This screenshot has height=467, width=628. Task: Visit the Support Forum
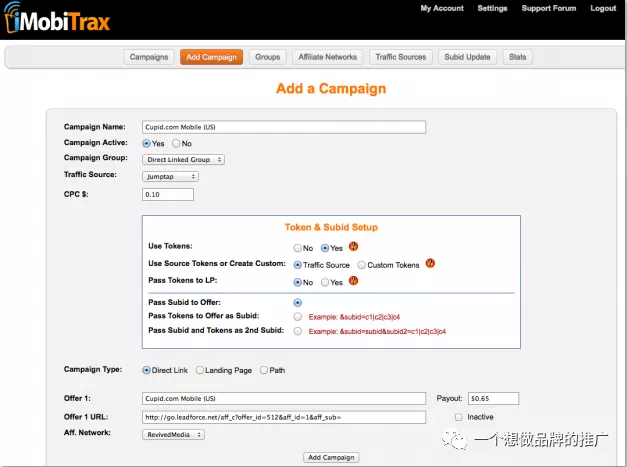click(549, 8)
